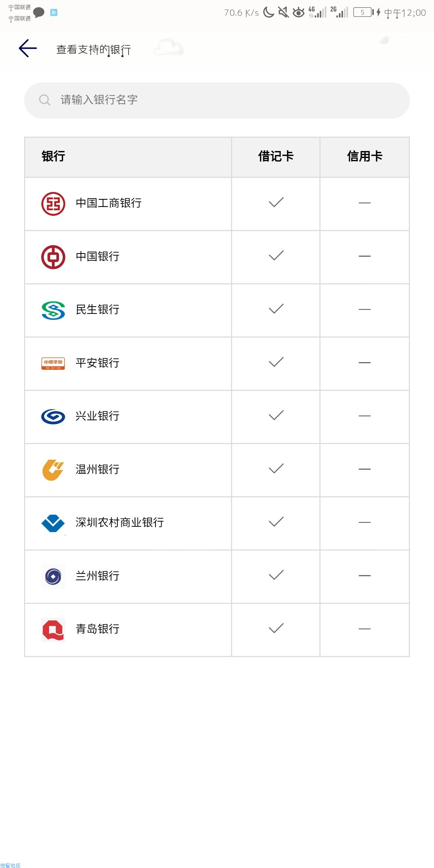434x868 pixels.
Task: Tap the back arrow icon
Action: pos(28,48)
